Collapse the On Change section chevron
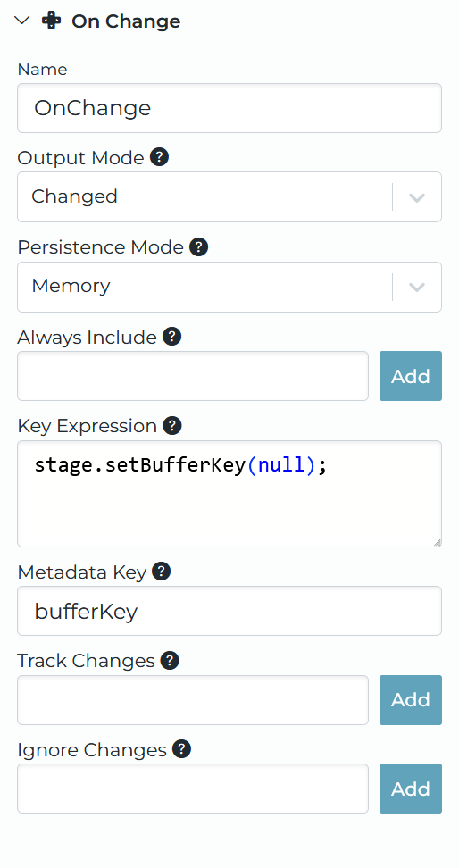Image resolution: width=459 pixels, height=868 pixels. (21, 21)
